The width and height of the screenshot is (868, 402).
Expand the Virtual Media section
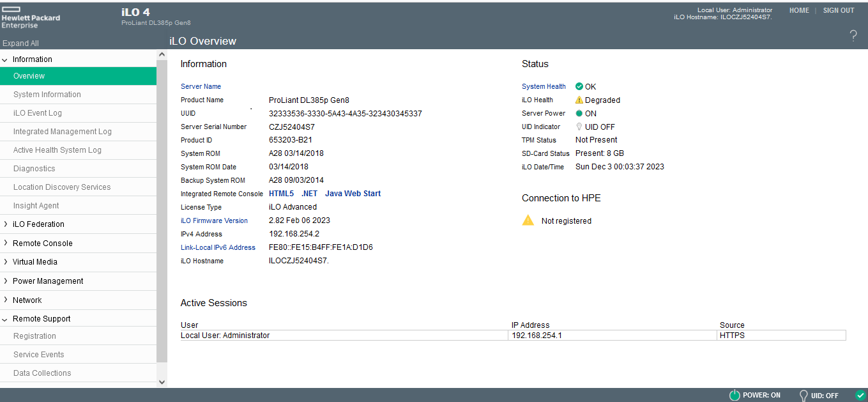[35, 262]
